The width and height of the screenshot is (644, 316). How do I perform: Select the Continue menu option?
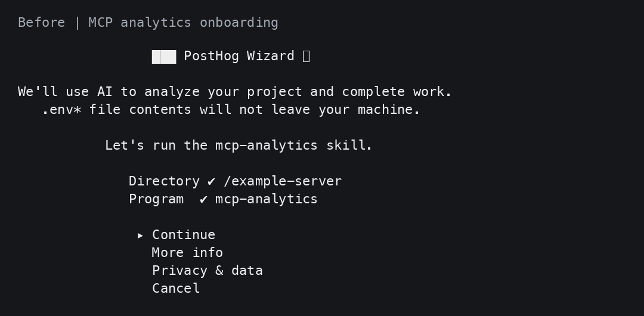[184, 235]
